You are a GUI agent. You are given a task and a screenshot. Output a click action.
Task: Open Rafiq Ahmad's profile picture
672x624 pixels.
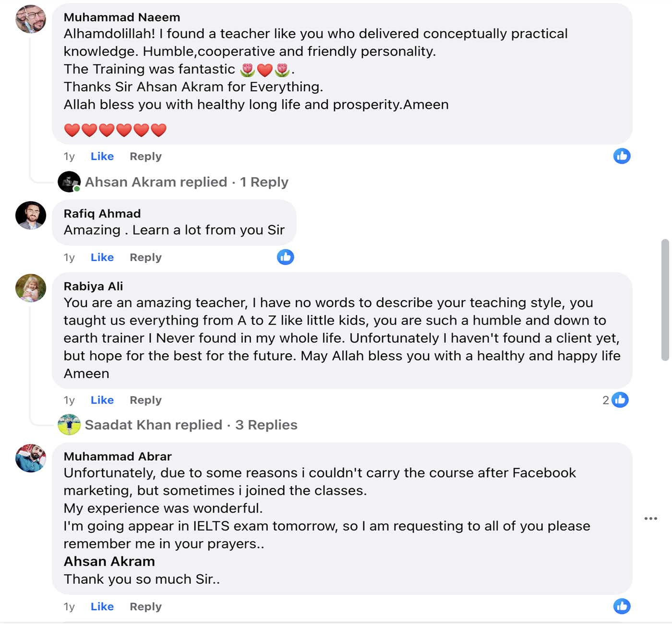(31, 215)
